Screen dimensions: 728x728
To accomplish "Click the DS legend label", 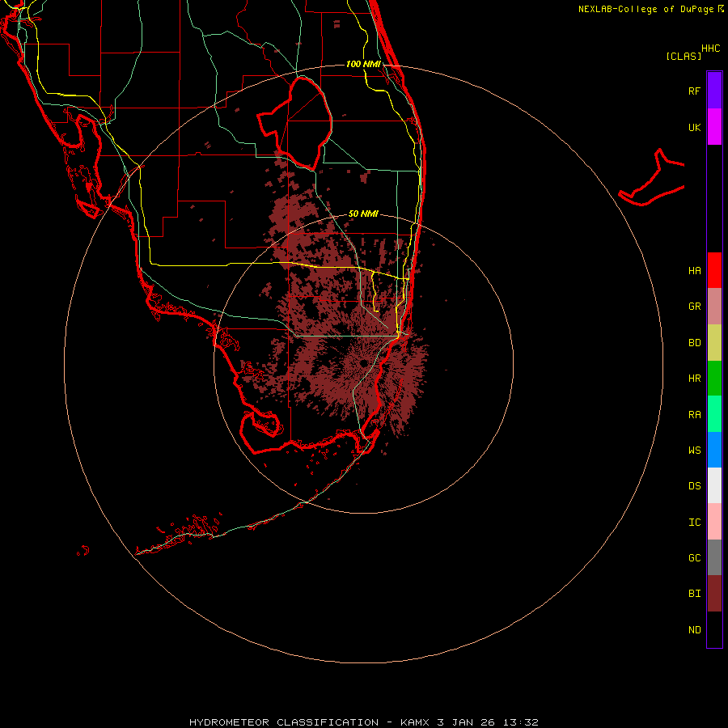I will (x=694, y=486).
